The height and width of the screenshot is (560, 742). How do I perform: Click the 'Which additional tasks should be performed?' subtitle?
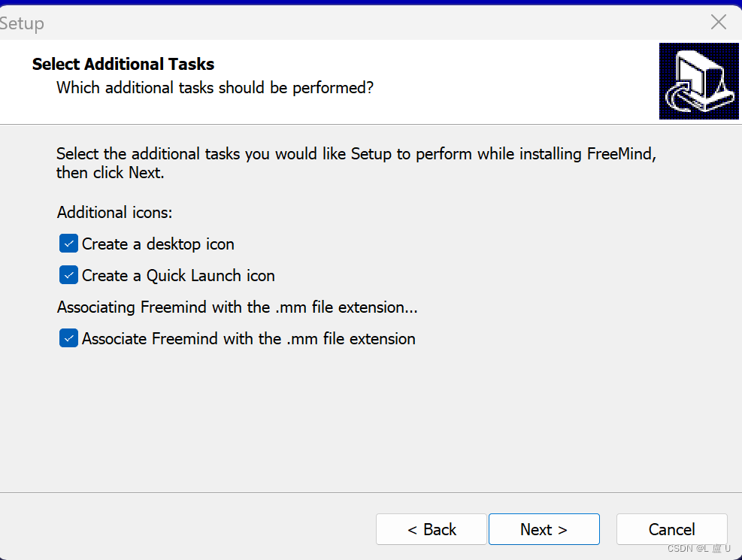215,88
